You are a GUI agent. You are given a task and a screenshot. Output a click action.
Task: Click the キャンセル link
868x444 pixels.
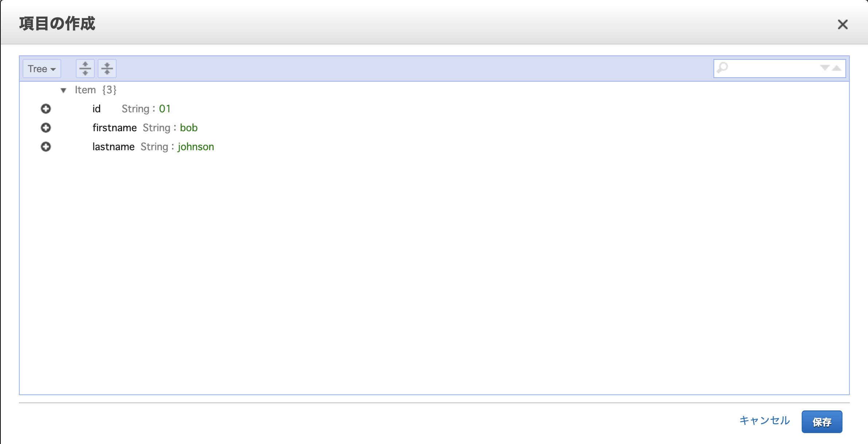765,421
